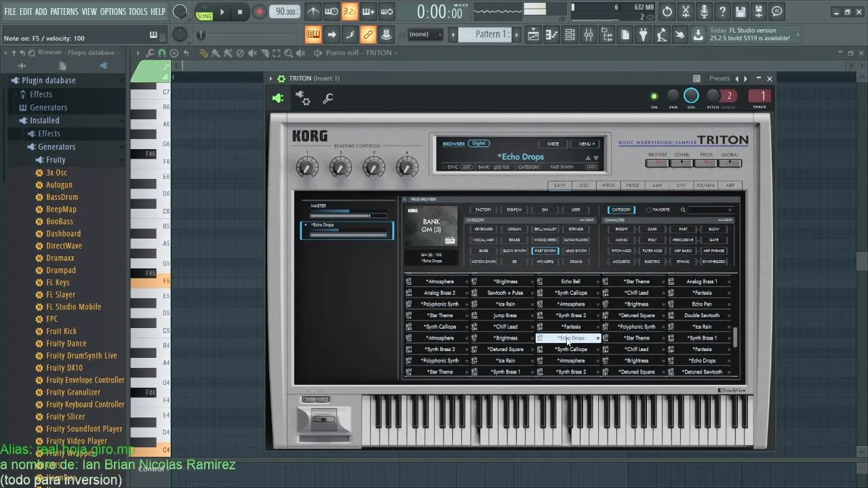Arm the record button
This screenshot has height=488, width=868.
pyautogui.click(x=259, y=12)
